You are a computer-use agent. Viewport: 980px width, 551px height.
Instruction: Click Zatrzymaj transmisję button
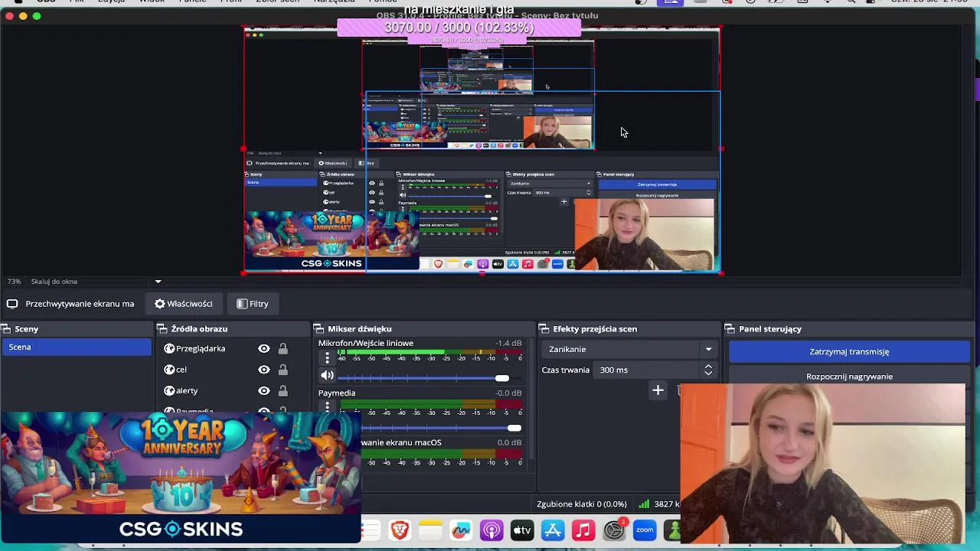click(849, 351)
